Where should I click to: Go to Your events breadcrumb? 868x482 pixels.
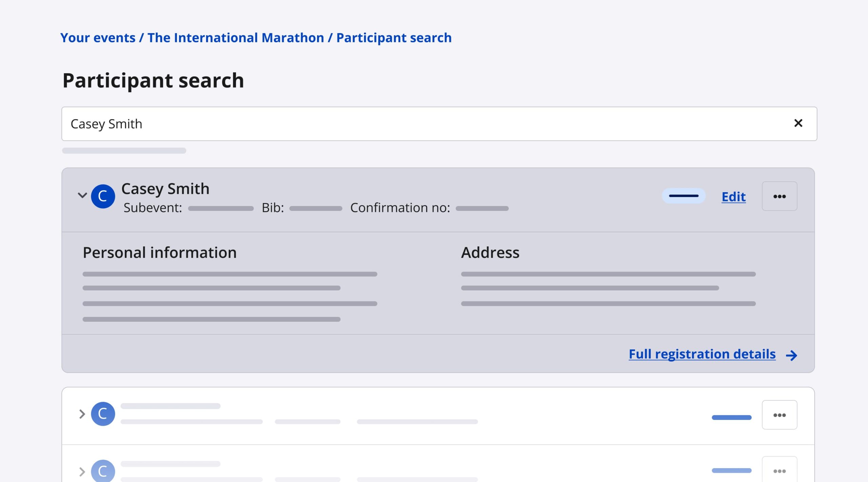(x=98, y=38)
